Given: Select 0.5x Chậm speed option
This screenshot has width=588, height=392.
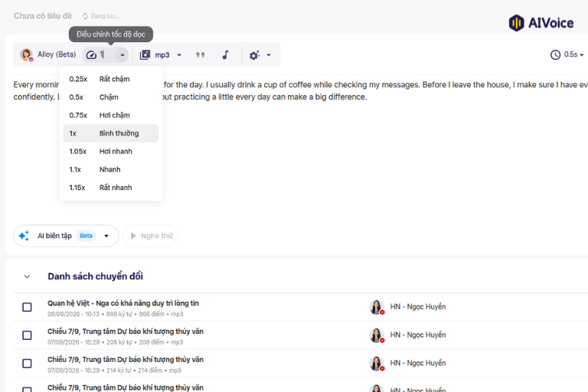Looking at the screenshot, I should (110, 97).
